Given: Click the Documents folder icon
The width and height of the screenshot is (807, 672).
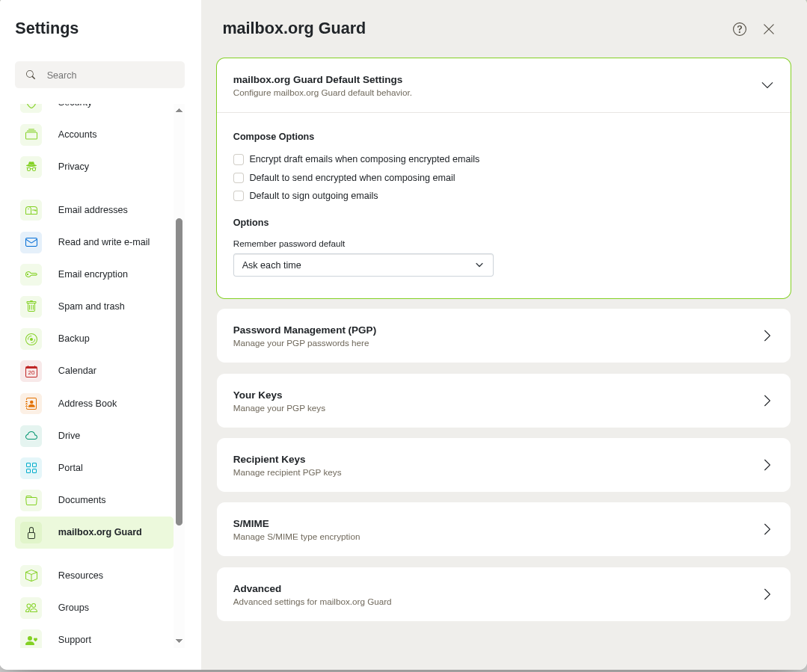Looking at the screenshot, I should click(31, 500).
